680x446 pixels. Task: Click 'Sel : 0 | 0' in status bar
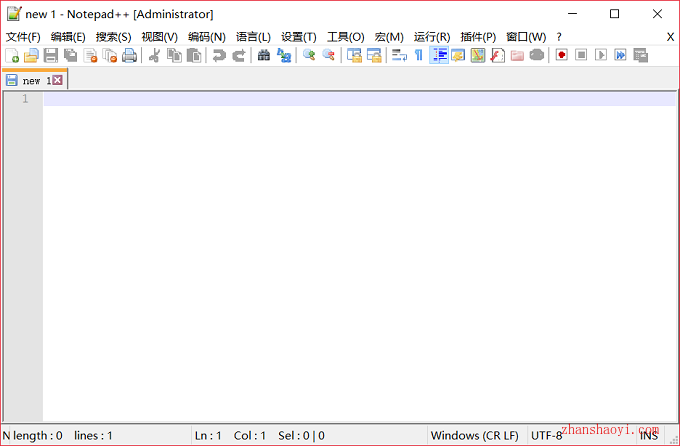pyautogui.click(x=301, y=435)
